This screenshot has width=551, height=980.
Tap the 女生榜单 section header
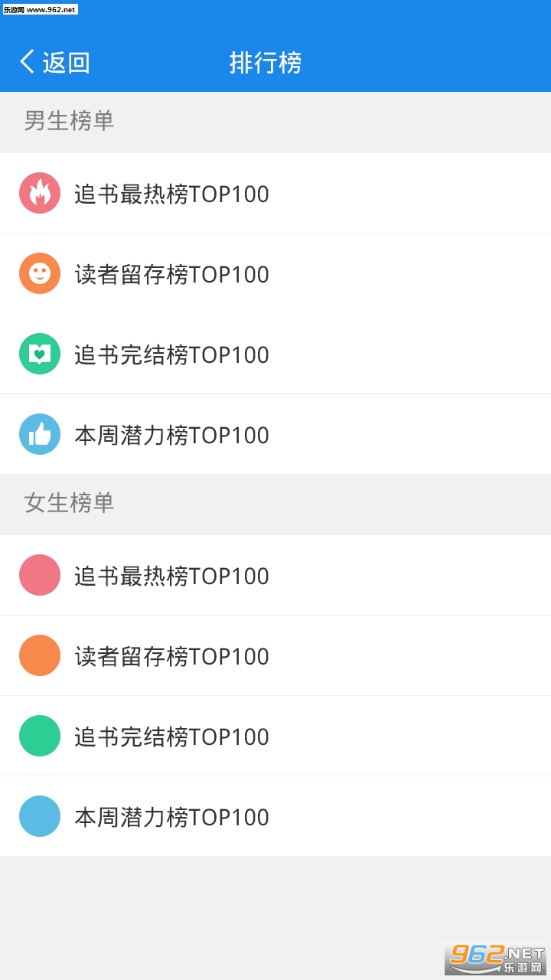point(69,503)
